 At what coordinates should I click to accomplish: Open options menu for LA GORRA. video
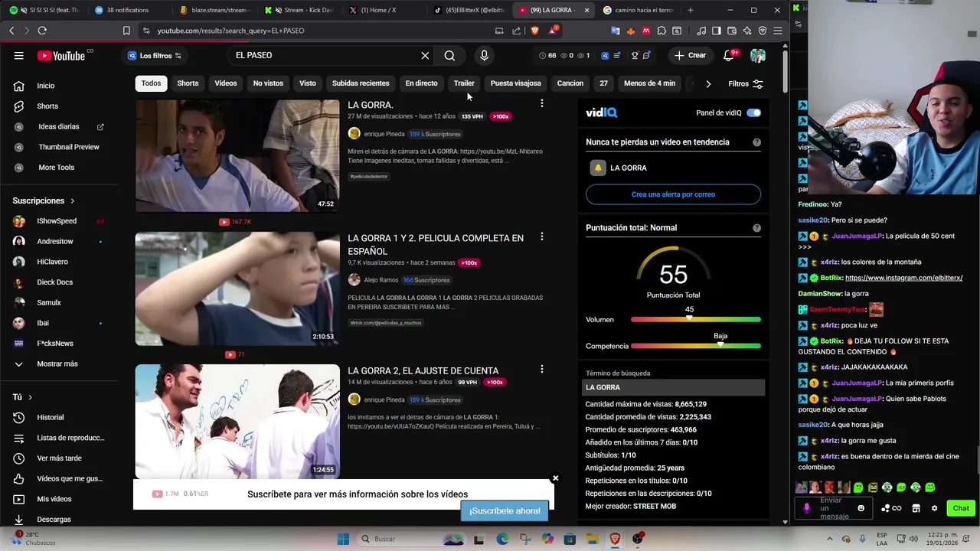click(x=542, y=104)
